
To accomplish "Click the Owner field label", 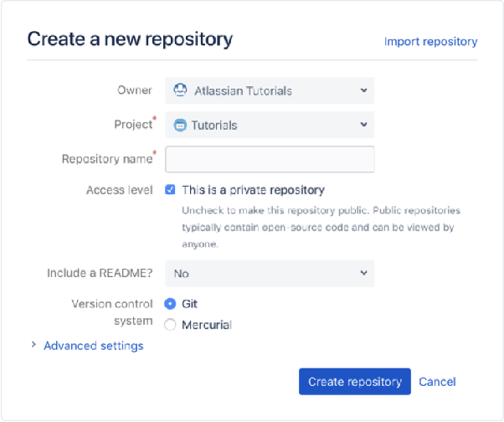I will pos(135,90).
